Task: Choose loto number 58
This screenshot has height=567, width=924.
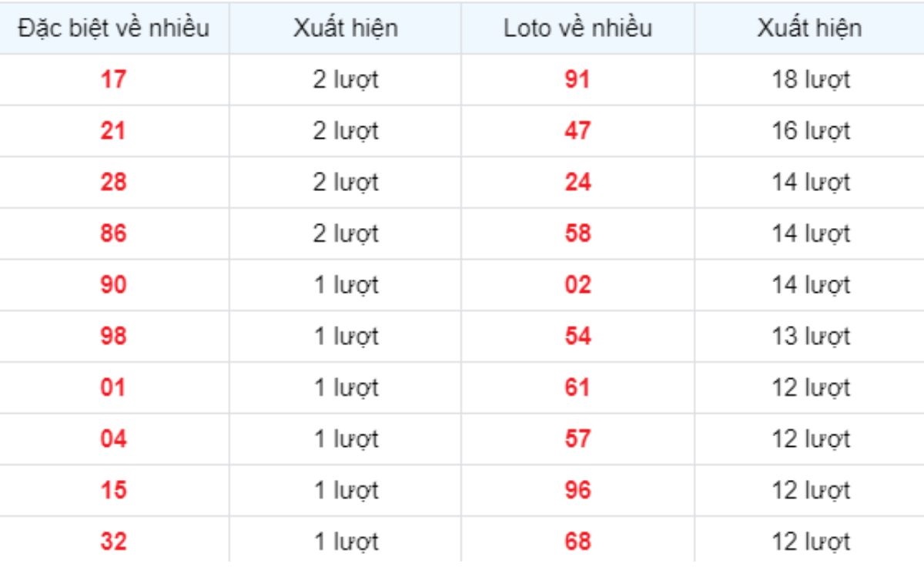Action: pos(577,233)
